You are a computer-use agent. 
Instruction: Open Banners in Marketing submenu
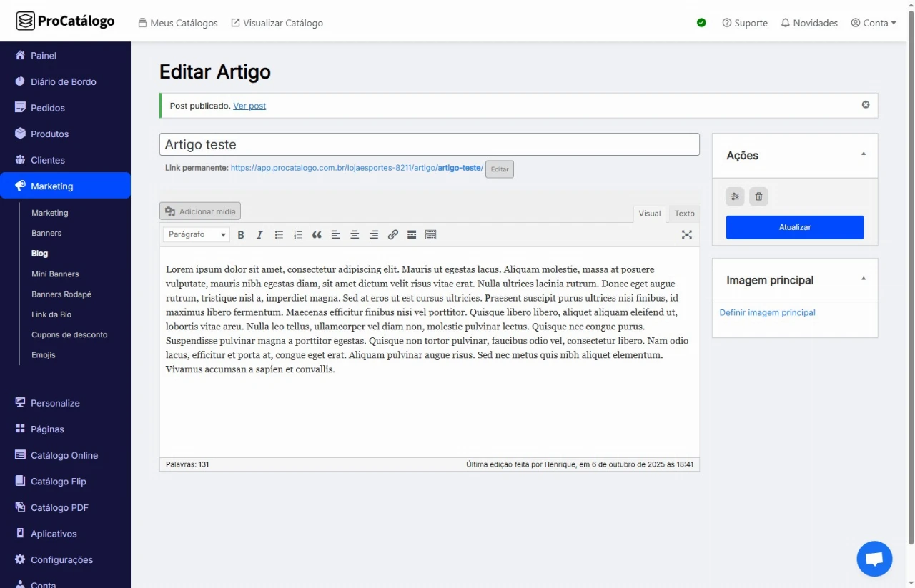(x=46, y=233)
